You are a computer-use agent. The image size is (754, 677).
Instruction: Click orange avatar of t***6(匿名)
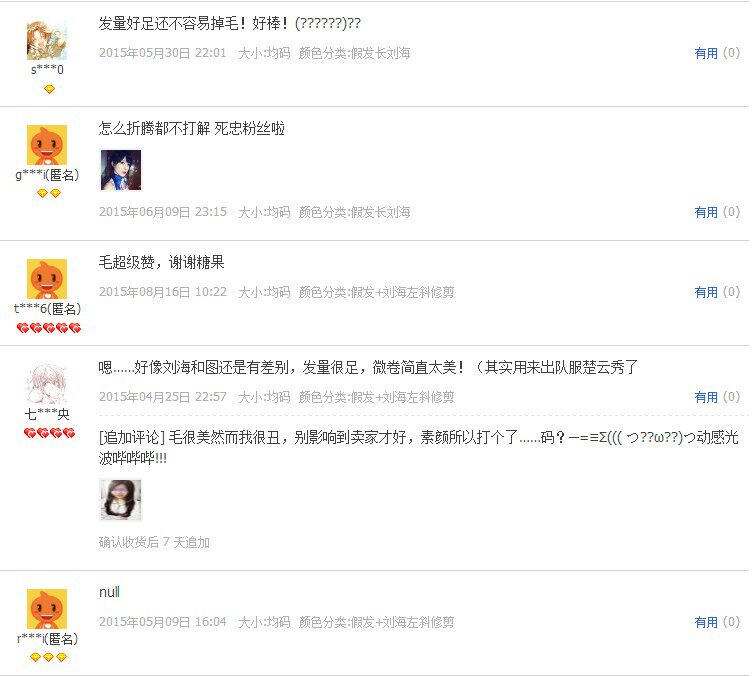pyautogui.click(x=47, y=279)
